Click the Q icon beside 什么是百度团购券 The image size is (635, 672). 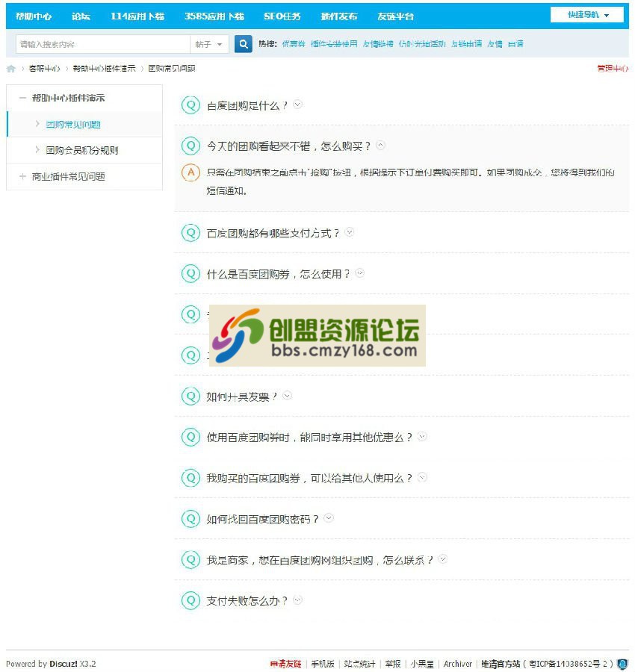[x=190, y=273]
